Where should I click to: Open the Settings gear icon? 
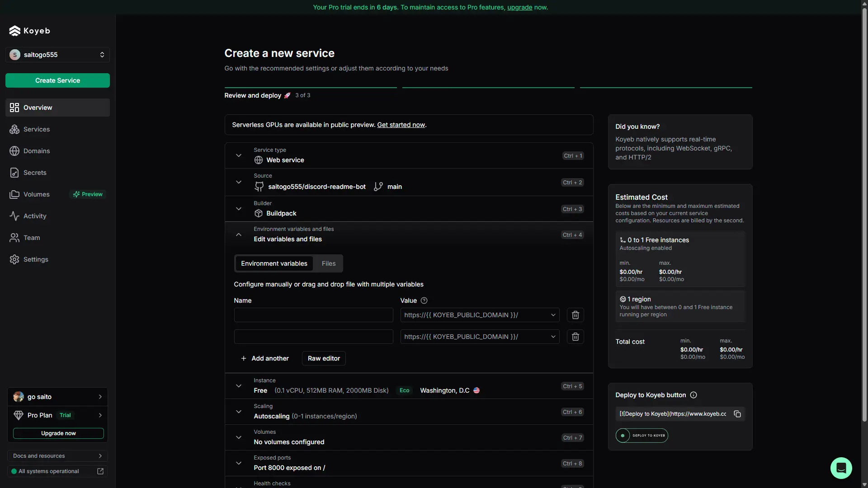14,259
